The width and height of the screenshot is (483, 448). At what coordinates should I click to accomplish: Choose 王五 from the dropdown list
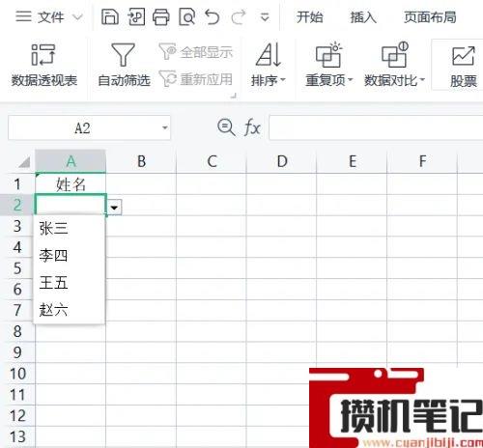pyautogui.click(x=70, y=283)
